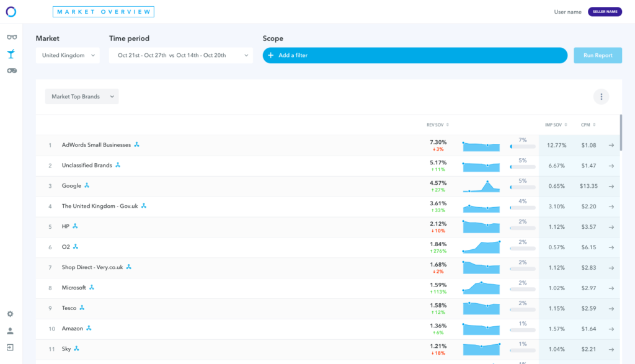Select the cocktail glass sidebar icon

tap(11, 54)
